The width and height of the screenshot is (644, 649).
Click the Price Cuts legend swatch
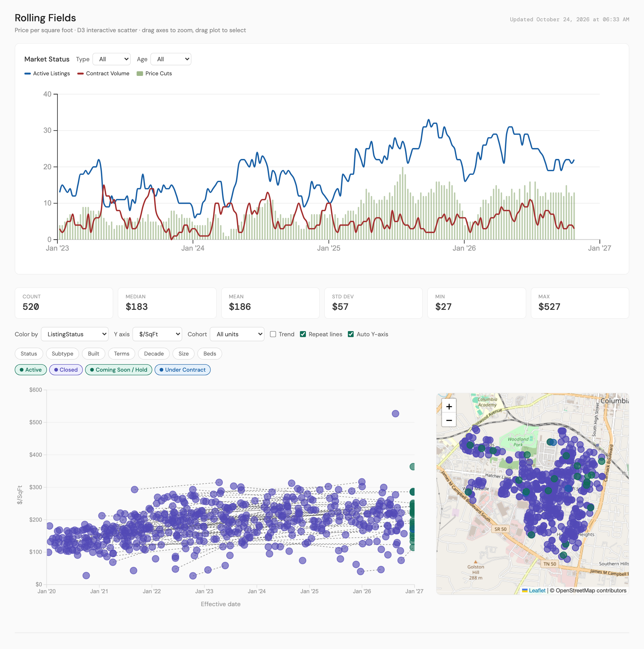pos(140,74)
